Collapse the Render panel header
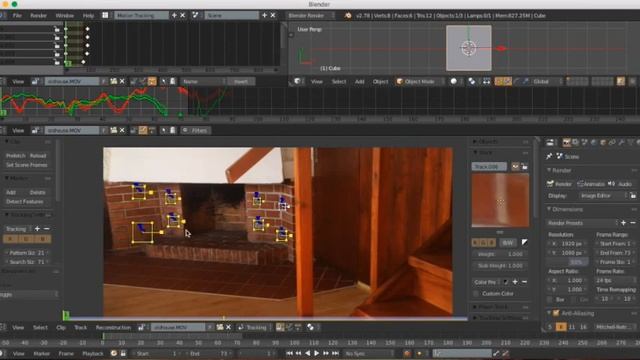 coord(561,170)
